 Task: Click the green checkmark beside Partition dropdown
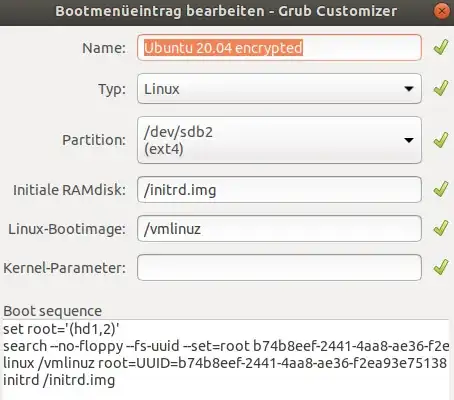[441, 140]
